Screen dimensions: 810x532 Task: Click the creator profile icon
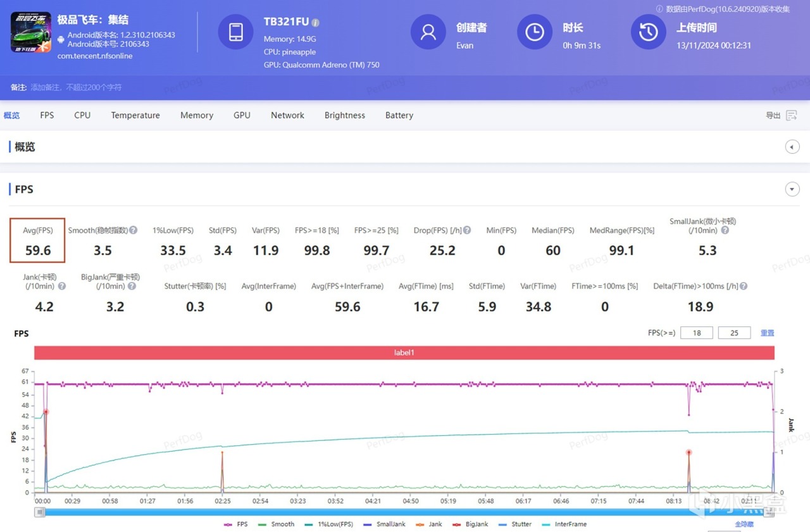pos(428,32)
